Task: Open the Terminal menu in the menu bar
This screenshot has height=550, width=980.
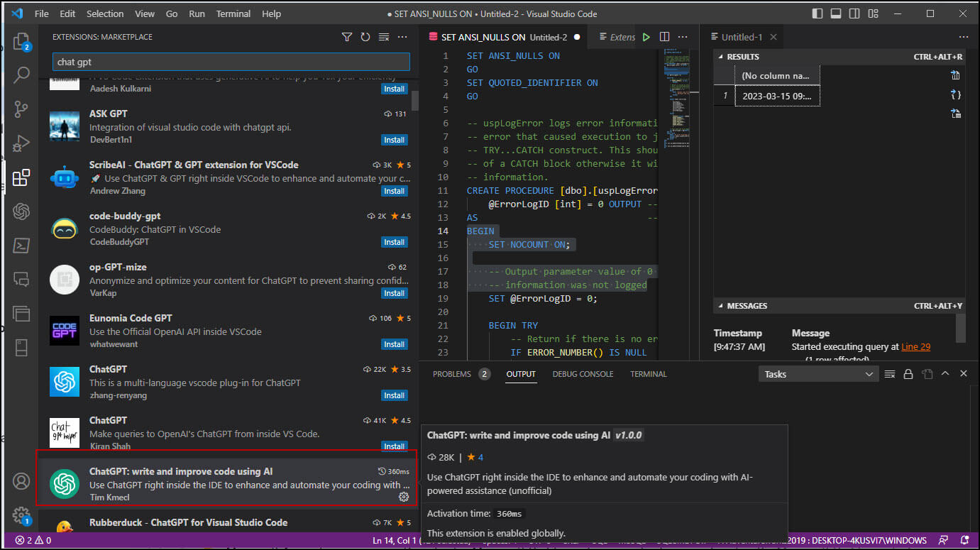Action: [233, 13]
